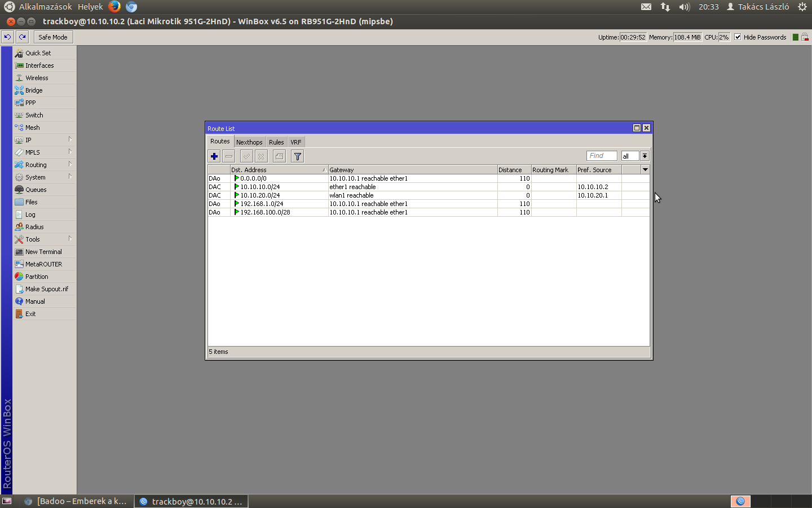Add a comment to the selected route

pos(279,156)
